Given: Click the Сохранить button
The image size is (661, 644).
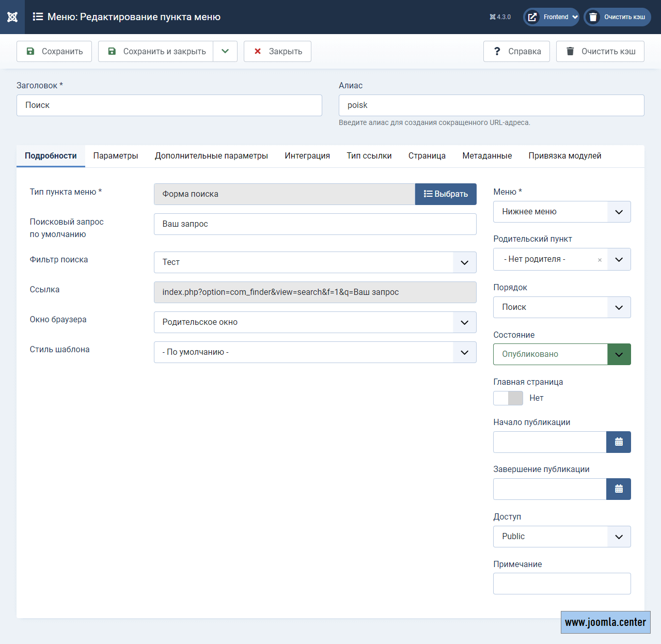Looking at the screenshot, I should pos(54,52).
